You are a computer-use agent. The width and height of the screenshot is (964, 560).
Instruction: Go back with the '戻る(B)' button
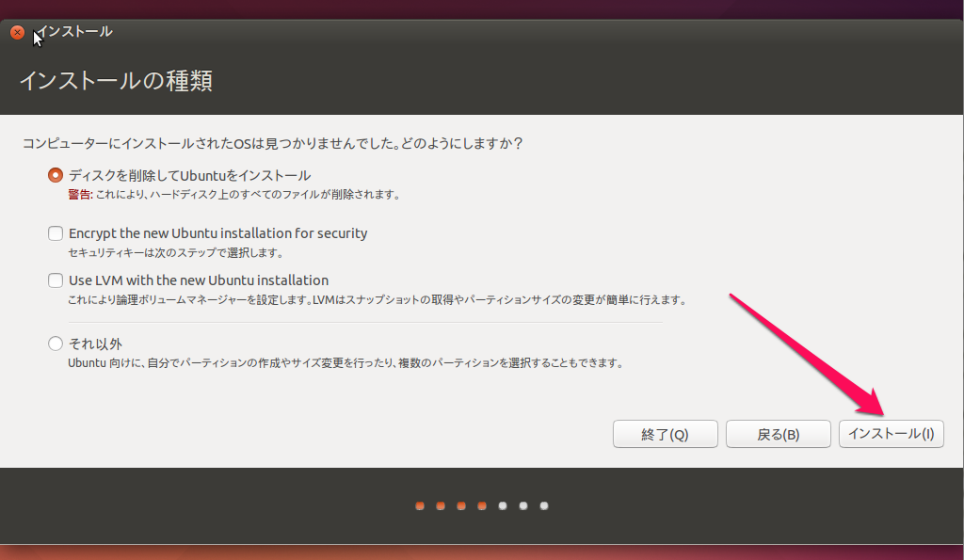779,434
